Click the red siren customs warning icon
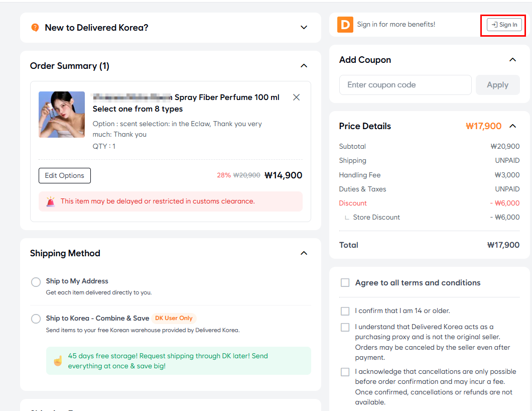This screenshot has height=411, width=532. pyautogui.click(x=51, y=201)
